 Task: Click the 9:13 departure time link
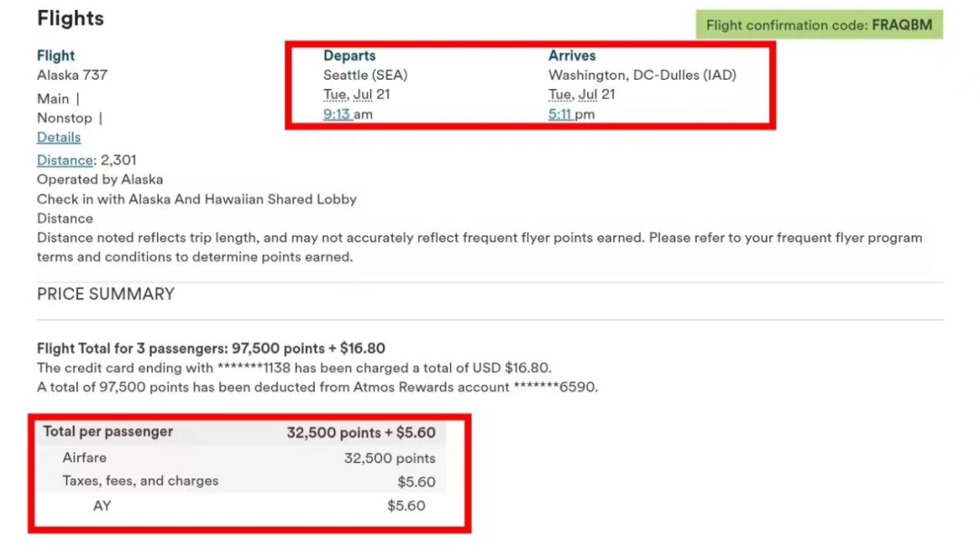click(337, 113)
